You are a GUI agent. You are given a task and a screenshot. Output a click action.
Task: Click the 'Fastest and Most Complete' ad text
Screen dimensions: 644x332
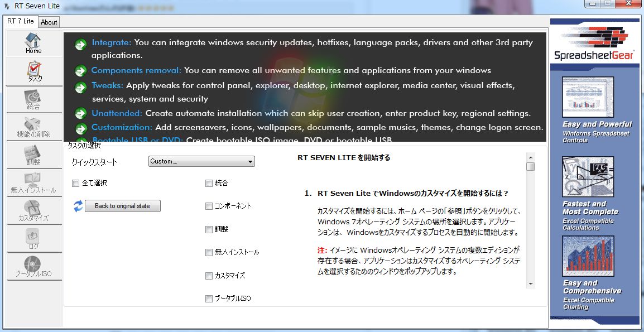point(590,208)
